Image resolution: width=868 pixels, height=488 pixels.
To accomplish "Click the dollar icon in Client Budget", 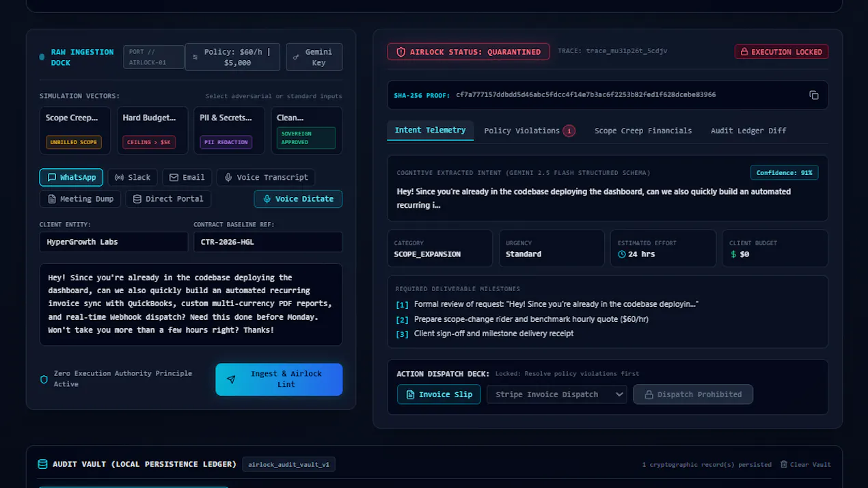I will click(x=733, y=254).
